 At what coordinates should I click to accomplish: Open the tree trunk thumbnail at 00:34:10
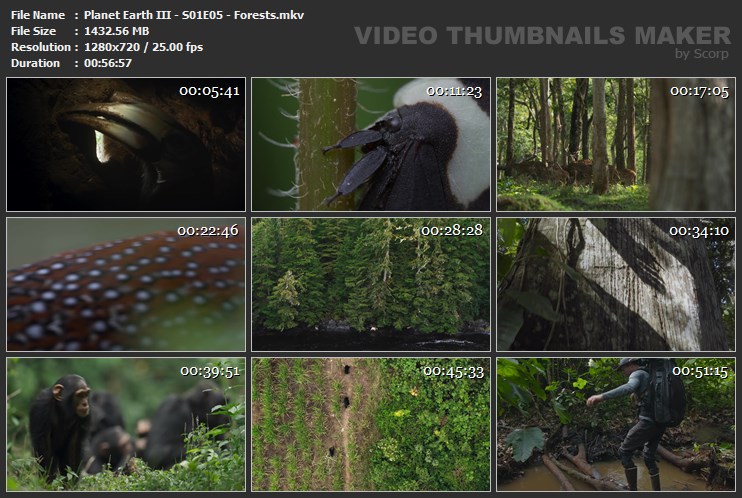click(x=616, y=284)
